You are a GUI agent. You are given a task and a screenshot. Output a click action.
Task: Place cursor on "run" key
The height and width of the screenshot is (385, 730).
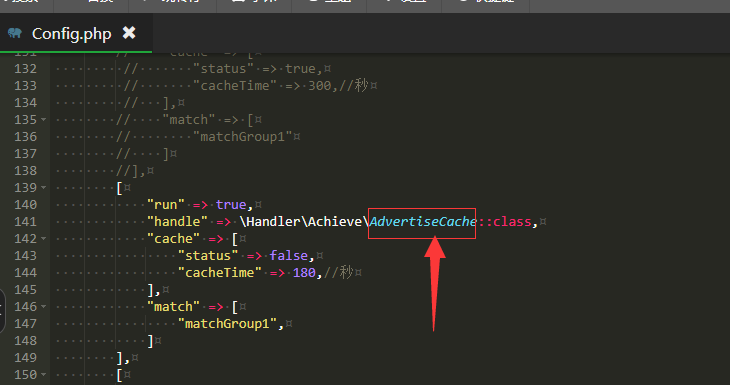click(x=166, y=205)
